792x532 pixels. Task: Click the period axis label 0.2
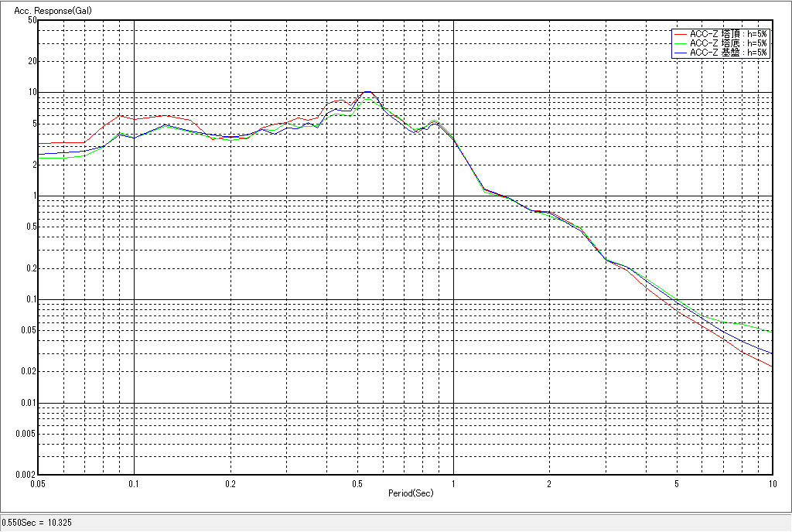coord(230,484)
